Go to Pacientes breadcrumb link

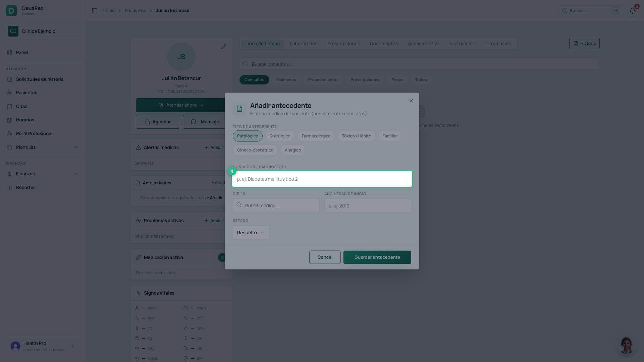135,11
